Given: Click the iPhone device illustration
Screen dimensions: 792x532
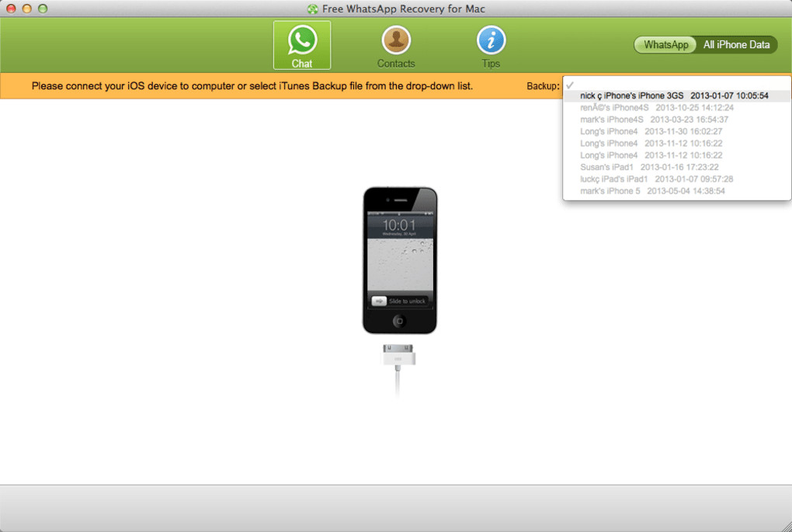Looking at the screenshot, I should (x=400, y=261).
